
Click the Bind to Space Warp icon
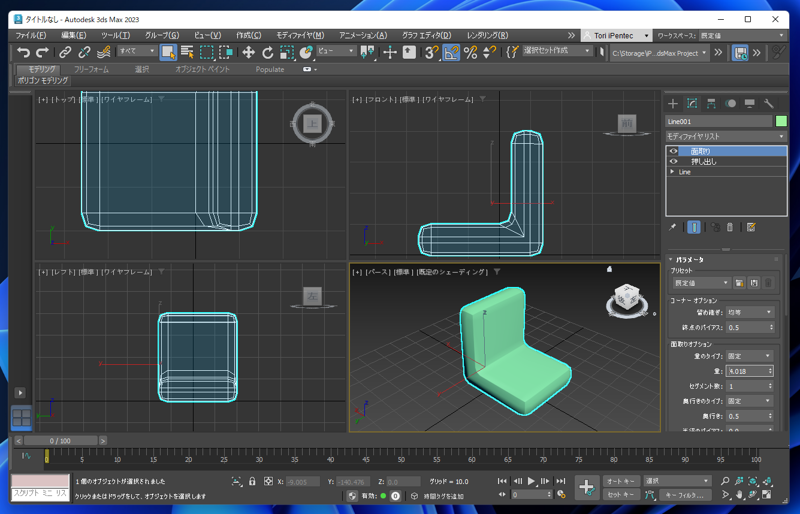[104, 52]
